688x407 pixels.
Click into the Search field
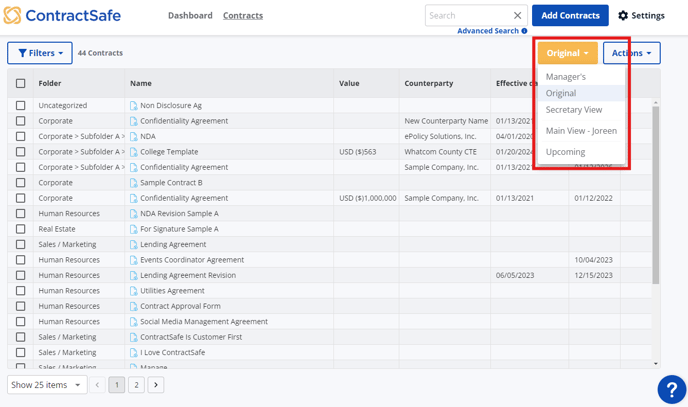[467, 15]
